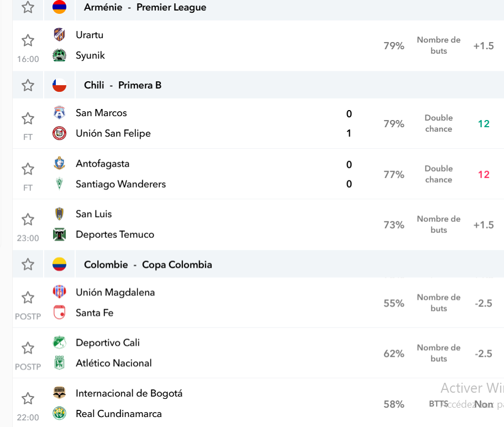This screenshot has height=427, width=504.
Task: Click the Colombia flag icon
Action: point(60,264)
